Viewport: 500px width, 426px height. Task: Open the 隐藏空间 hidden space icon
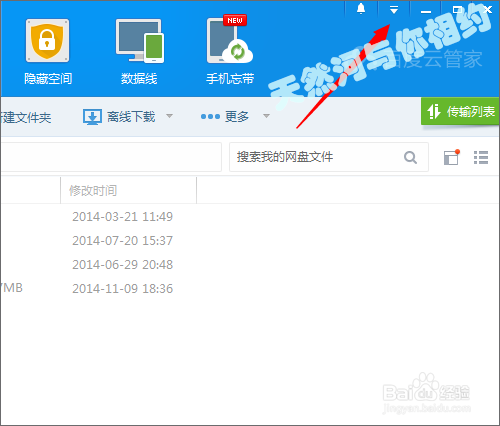tap(48, 52)
